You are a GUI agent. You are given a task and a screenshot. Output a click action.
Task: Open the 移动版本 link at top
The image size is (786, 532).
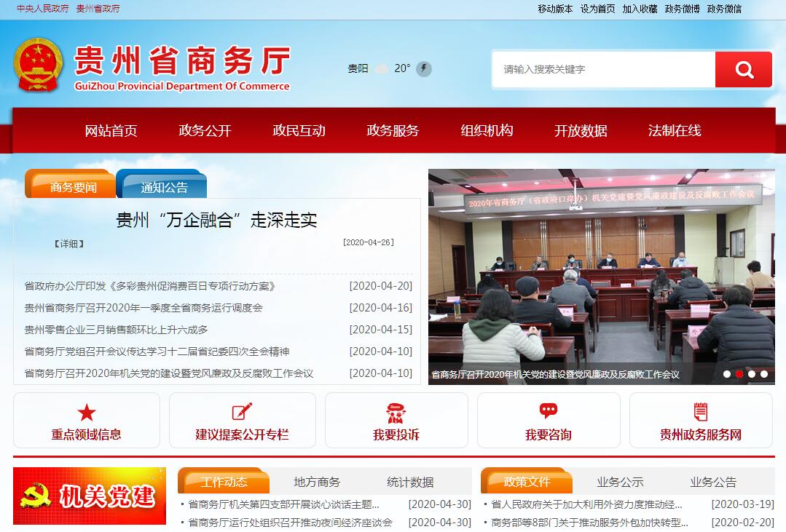tap(555, 9)
